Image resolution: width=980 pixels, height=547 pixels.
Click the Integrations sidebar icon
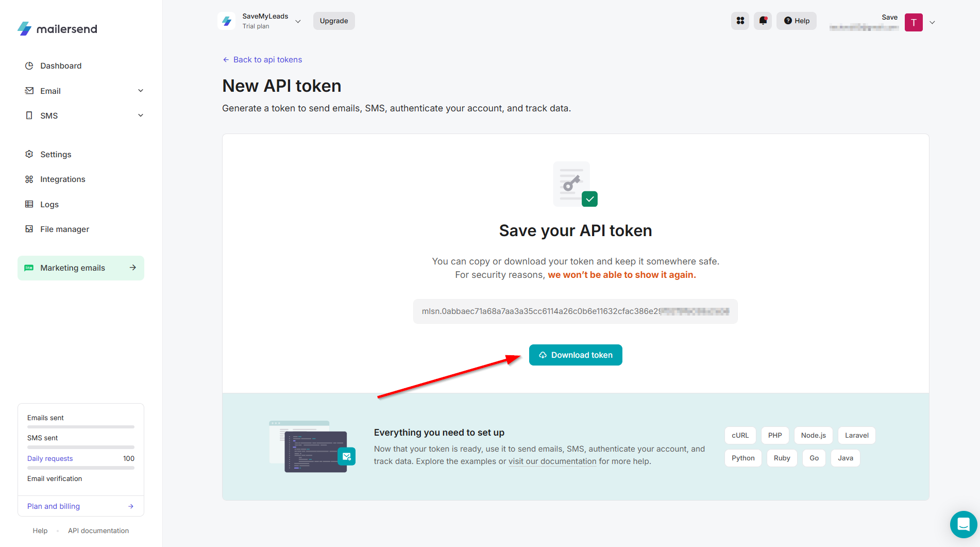(29, 179)
